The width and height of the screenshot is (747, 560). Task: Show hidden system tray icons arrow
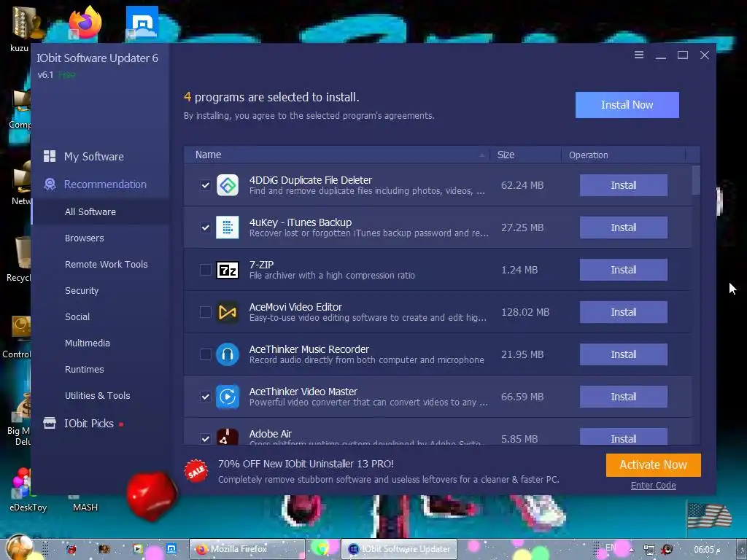(x=632, y=550)
